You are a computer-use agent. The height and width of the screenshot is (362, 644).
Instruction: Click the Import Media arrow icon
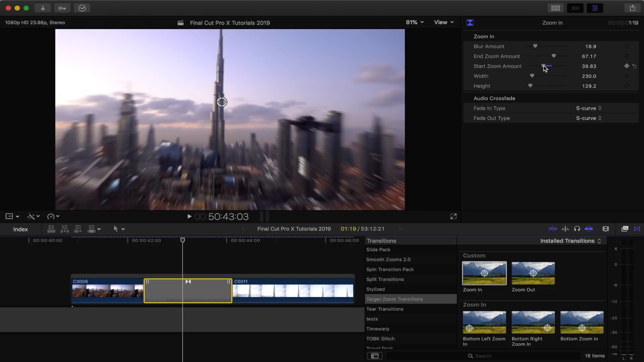tap(43, 8)
